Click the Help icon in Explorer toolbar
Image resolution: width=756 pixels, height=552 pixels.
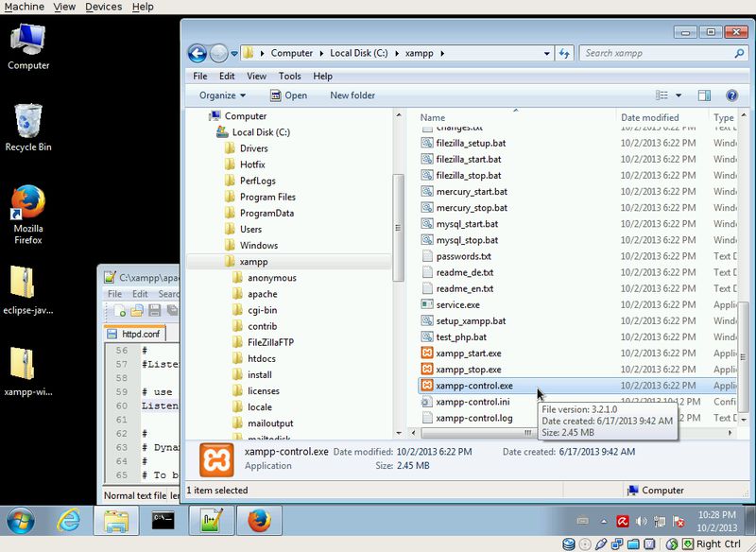[731, 95]
